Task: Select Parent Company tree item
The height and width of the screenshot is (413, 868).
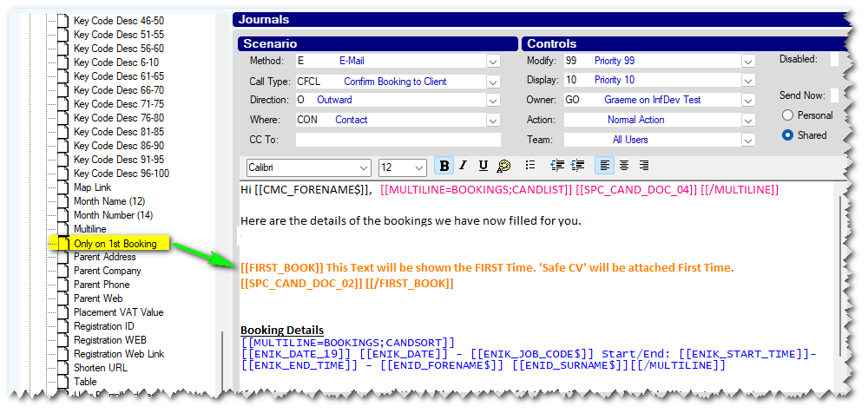Action: point(108,271)
